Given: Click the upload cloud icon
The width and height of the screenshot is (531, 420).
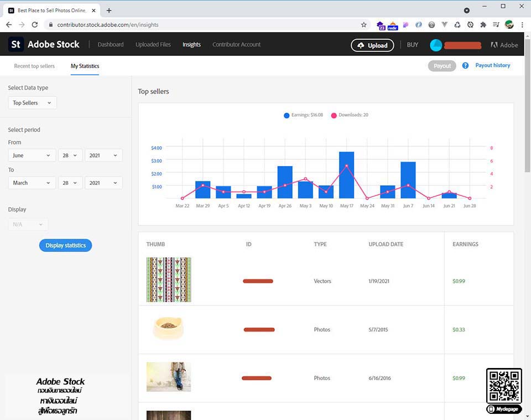Looking at the screenshot, I should click(361, 45).
